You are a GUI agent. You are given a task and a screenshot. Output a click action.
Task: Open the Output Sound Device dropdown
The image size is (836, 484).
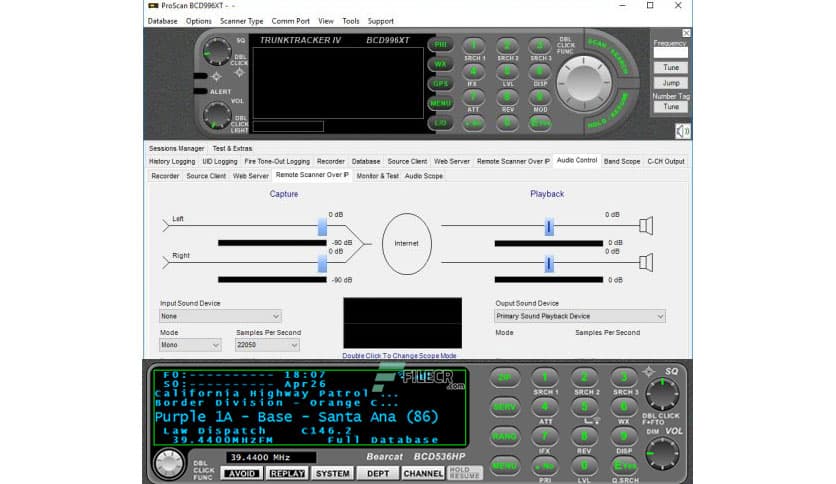(x=580, y=316)
